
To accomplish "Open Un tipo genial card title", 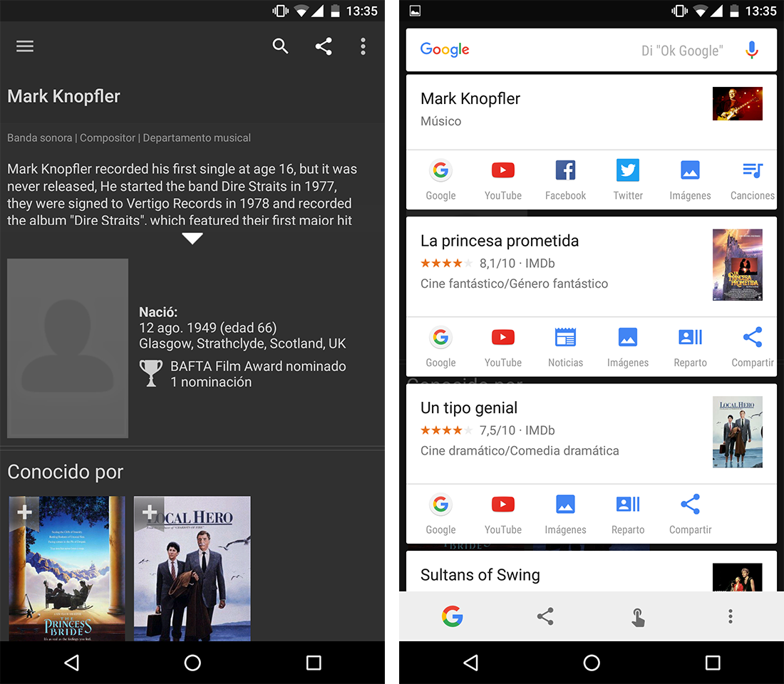I will click(x=469, y=408).
